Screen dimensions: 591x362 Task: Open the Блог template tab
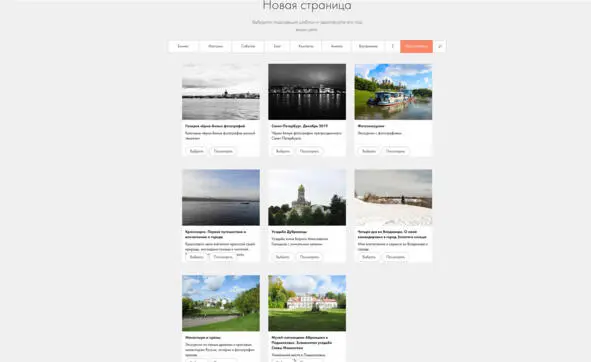tap(277, 46)
